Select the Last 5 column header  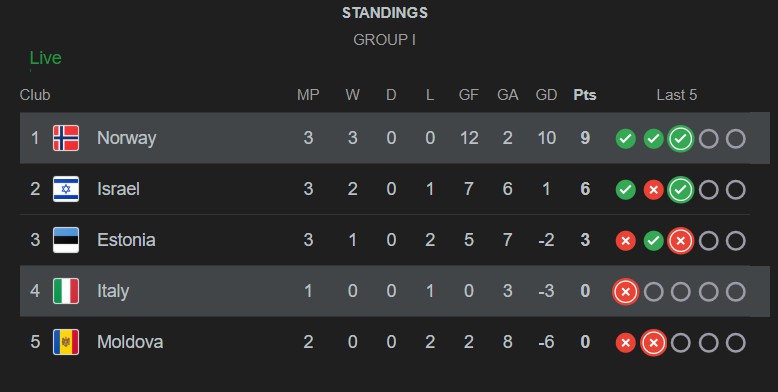point(677,95)
